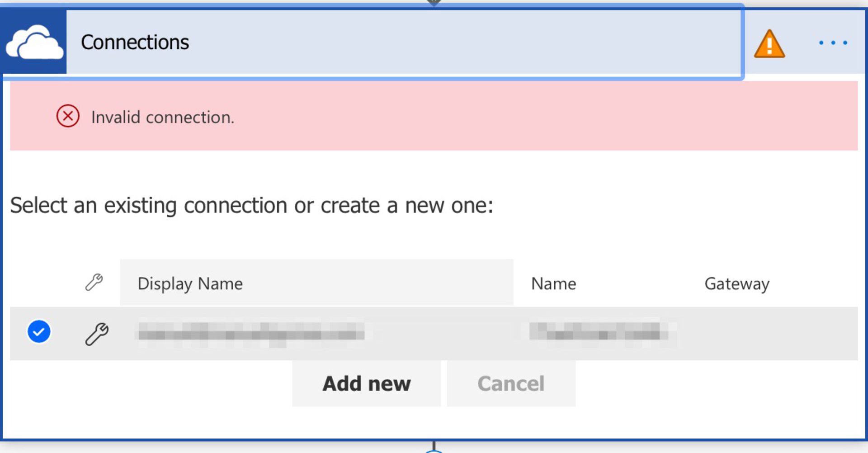
Task: Expand the Gateway column header
Action: (736, 283)
